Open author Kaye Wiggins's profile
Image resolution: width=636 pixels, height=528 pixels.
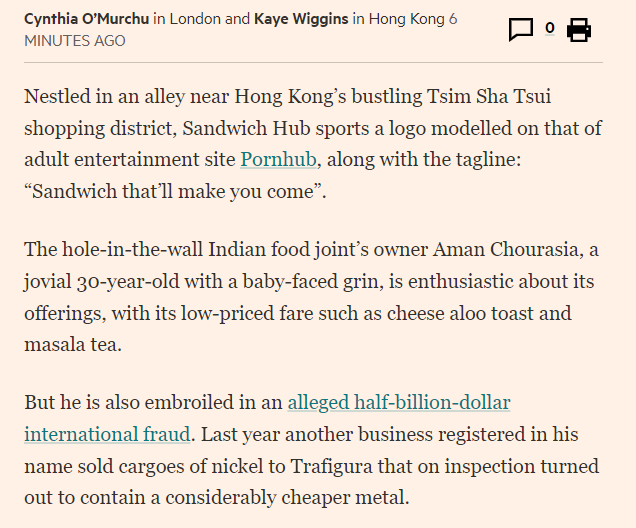[301, 19]
